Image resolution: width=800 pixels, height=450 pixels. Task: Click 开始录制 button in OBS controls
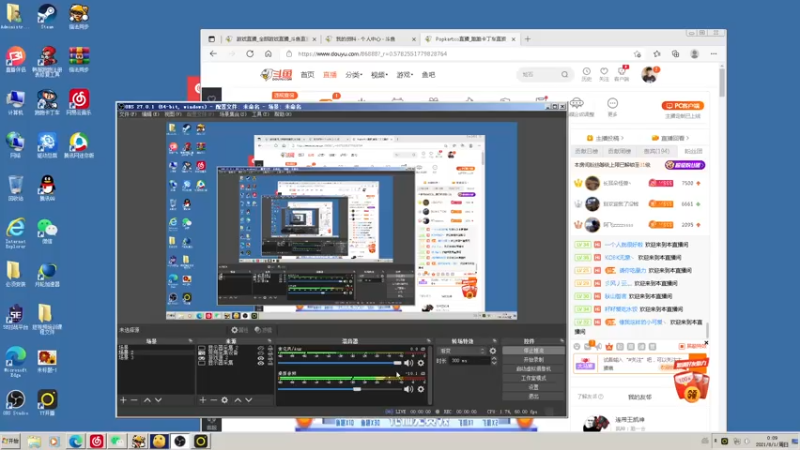(533, 360)
